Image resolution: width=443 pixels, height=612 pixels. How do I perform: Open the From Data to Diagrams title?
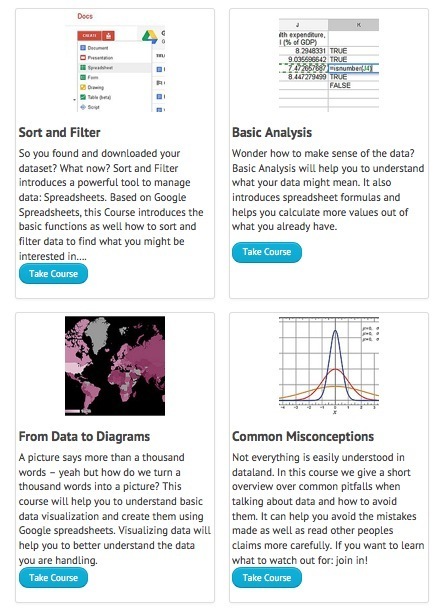pyautogui.click(x=84, y=436)
